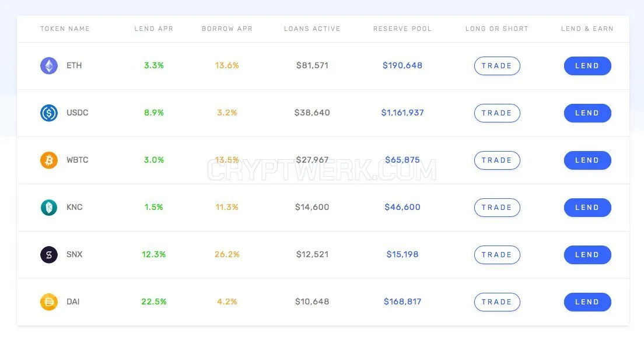Click the SNX token icon
The height and width of the screenshot is (340, 644).
pyautogui.click(x=49, y=255)
